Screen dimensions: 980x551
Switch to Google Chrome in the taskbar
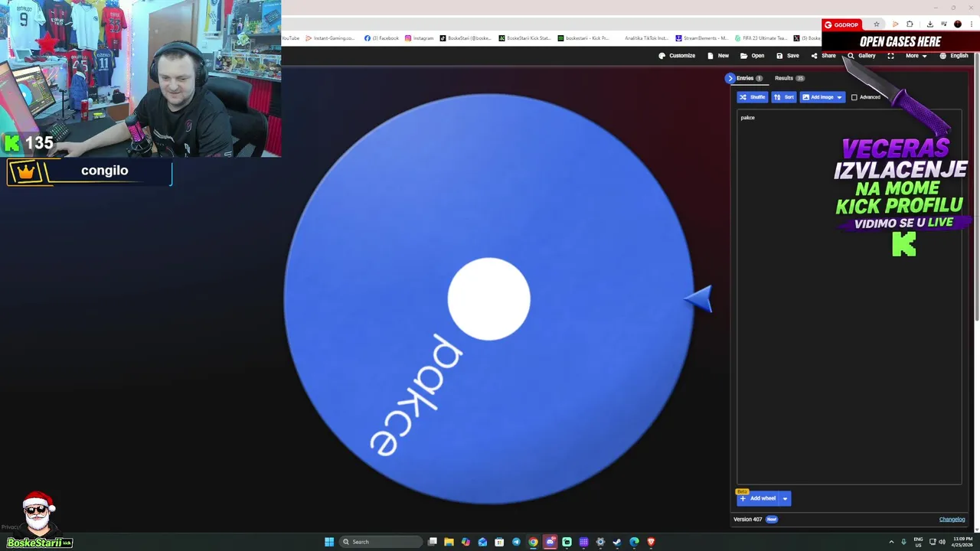click(x=533, y=542)
